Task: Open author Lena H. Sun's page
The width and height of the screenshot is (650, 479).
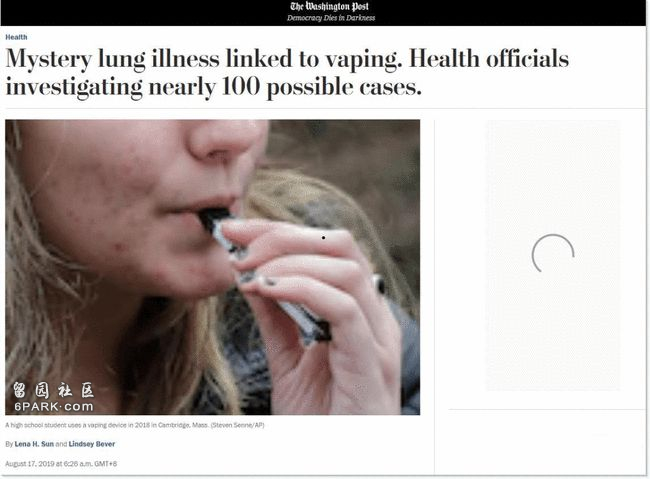Action: [34, 444]
